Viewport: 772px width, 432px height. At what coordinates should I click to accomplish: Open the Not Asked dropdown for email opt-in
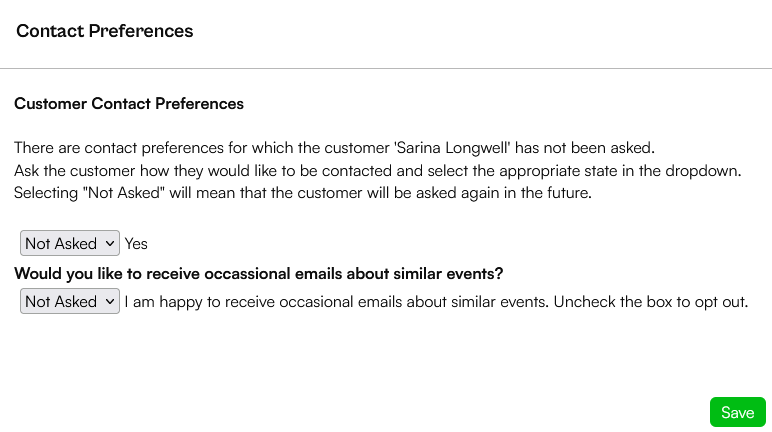tap(69, 301)
